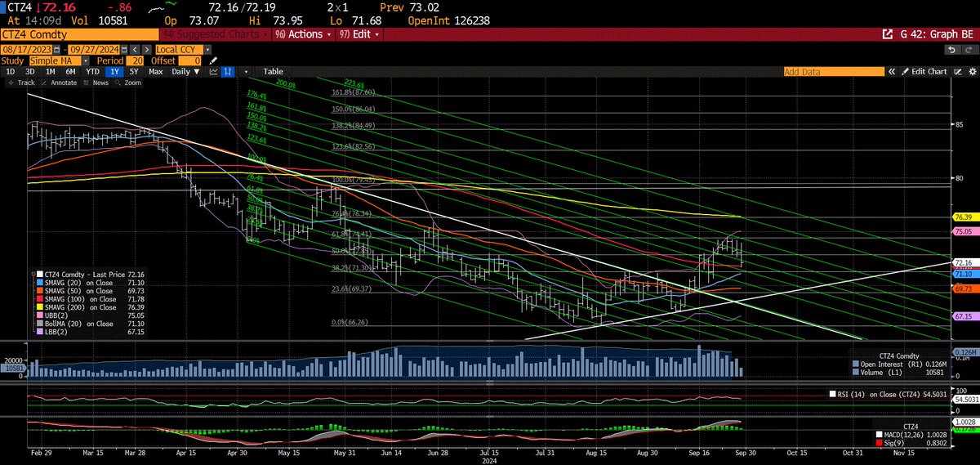Click the pencil icon next to Offset

coord(213,60)
